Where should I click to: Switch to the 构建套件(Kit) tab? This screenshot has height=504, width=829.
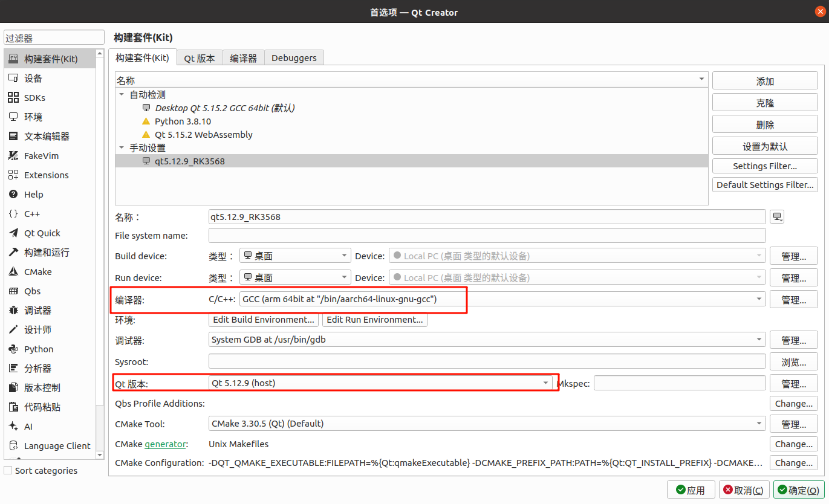[x=143, y=58]
